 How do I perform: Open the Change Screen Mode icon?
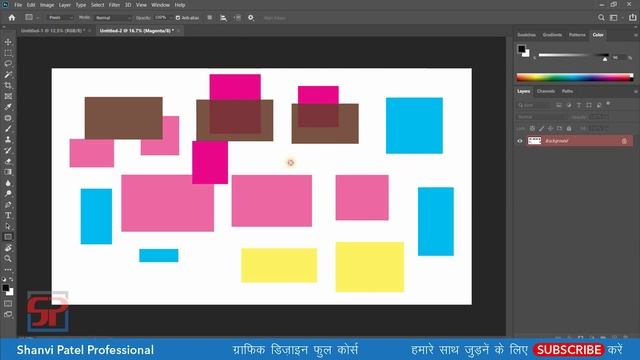8,314
